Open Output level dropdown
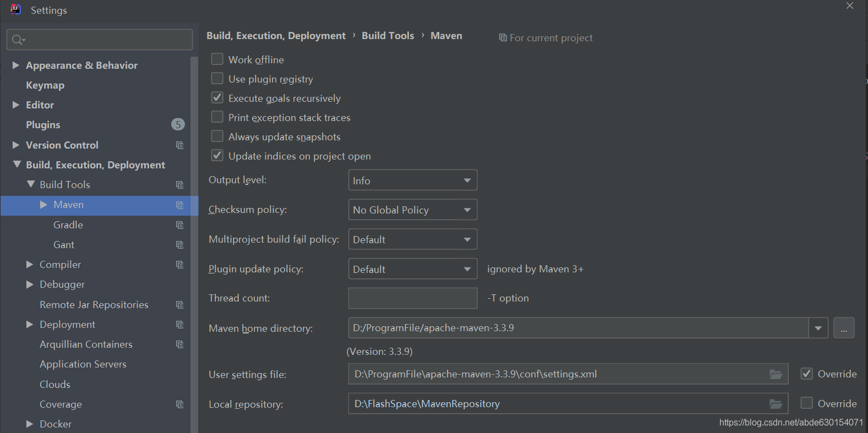The image size is (868, 433). 413,180
